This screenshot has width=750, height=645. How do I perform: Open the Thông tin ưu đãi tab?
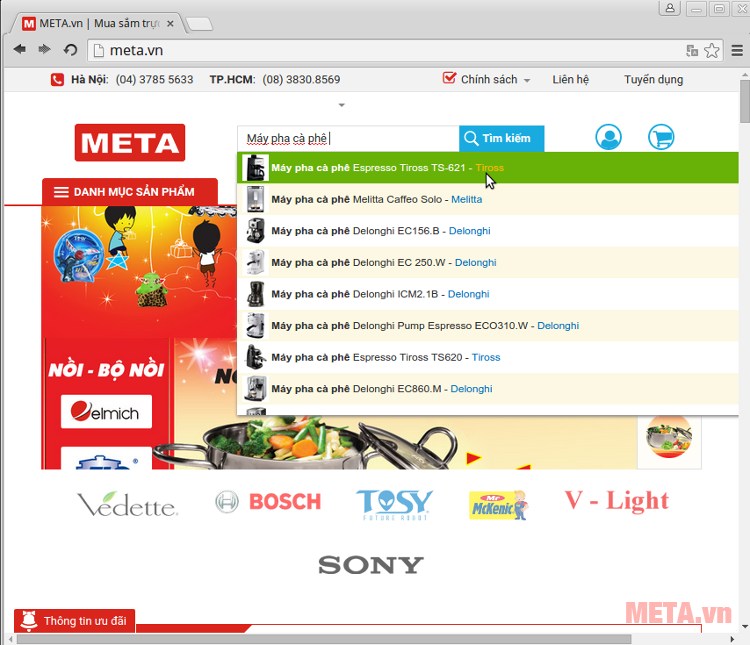(75, 621)
